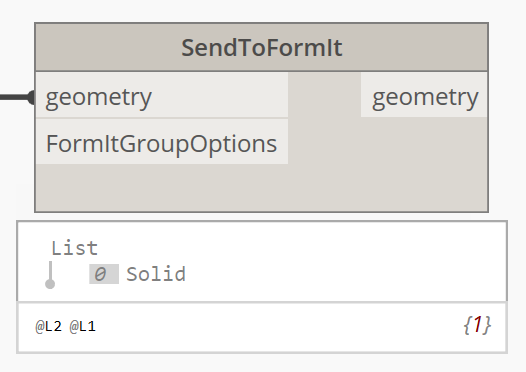Click node body area beneath geometry output port

424,164
